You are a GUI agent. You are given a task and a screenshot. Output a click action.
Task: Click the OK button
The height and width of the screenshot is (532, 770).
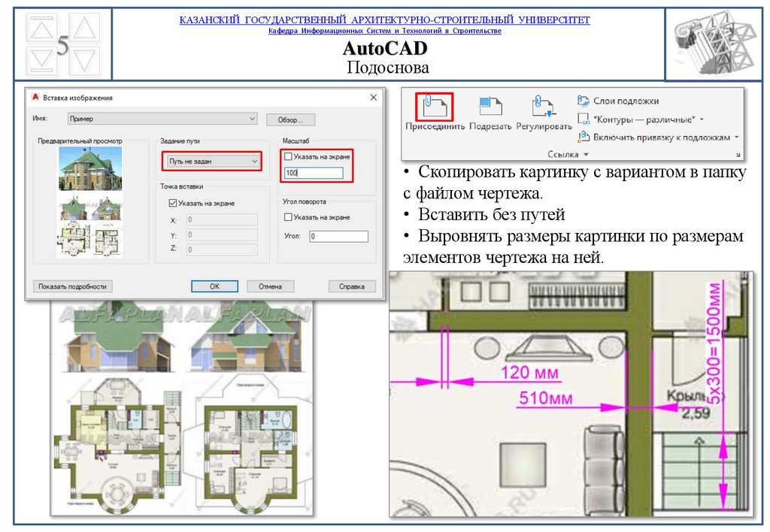coord(214,286)
